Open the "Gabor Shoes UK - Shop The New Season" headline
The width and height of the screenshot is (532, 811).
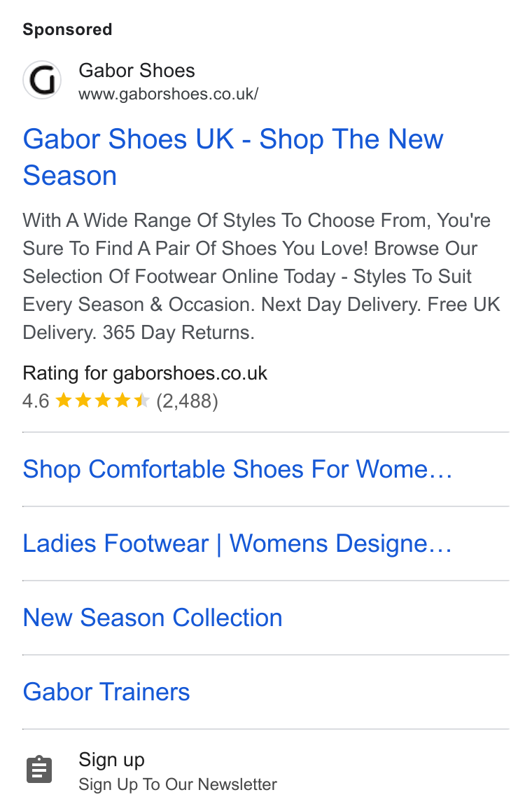(x=232, y=158)
